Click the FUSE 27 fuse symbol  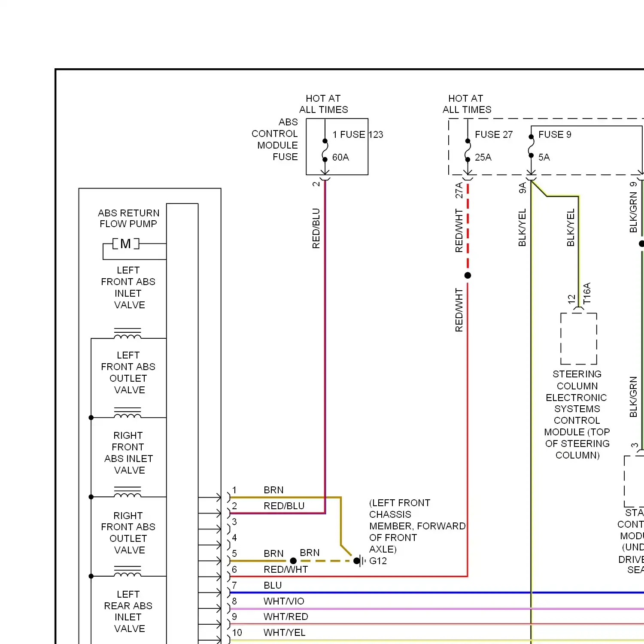point(468,150)
